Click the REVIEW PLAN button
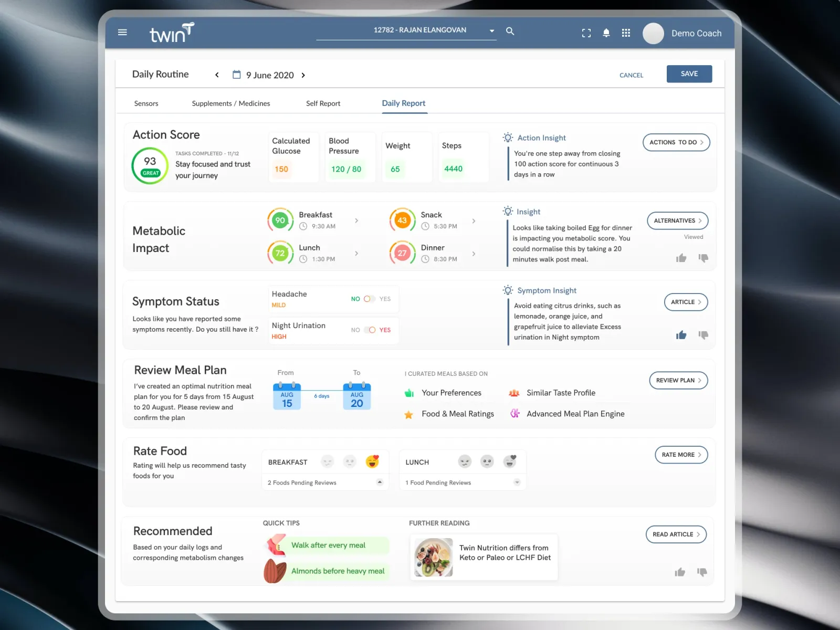This screenshot has height=630, width=840. 679,380
